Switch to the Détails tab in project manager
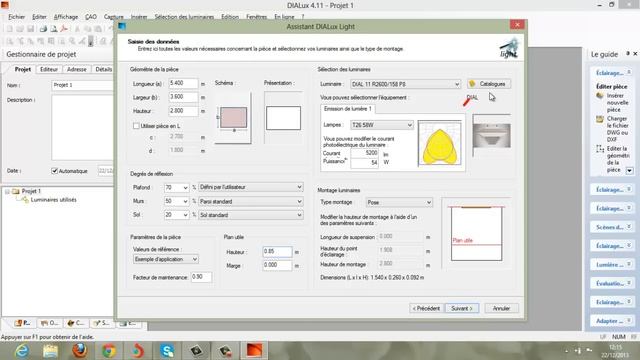 pos(103,69)
